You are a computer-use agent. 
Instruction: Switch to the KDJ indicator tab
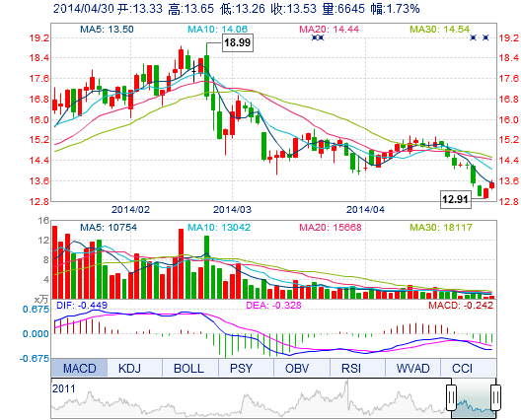(x=129, y=368)
